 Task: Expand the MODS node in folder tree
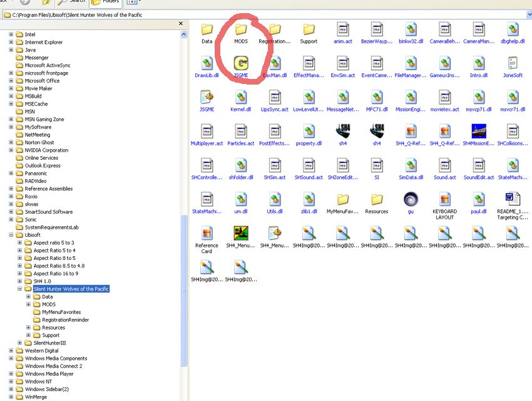(29, 305)
